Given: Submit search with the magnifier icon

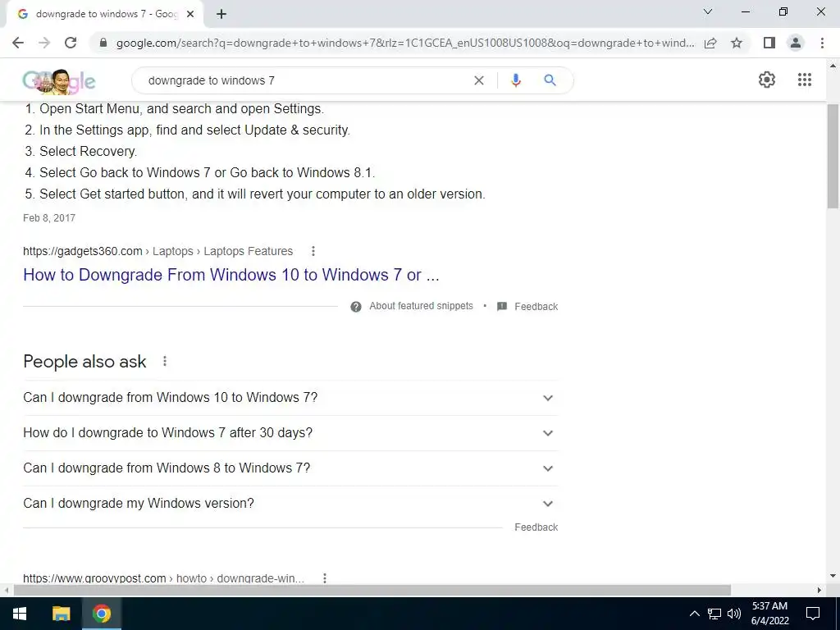Looking at the screenshot, I should pyautogui.click(x=550, y=80).
